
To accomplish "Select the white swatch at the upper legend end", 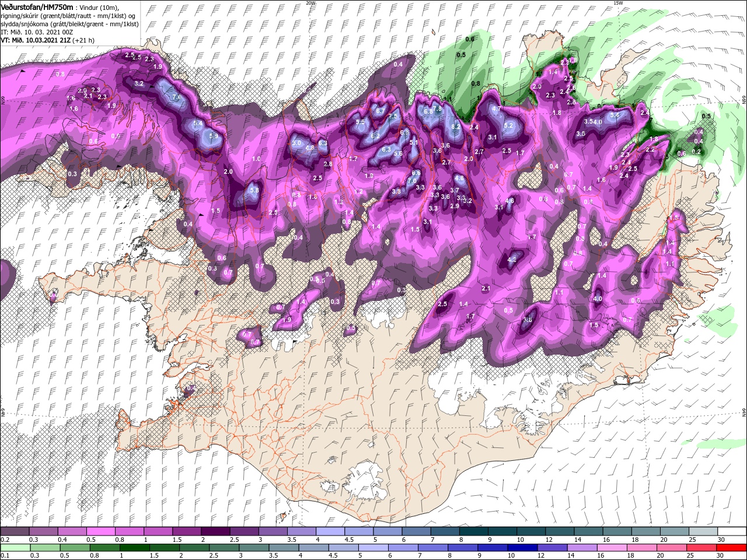I will [731, 531].
